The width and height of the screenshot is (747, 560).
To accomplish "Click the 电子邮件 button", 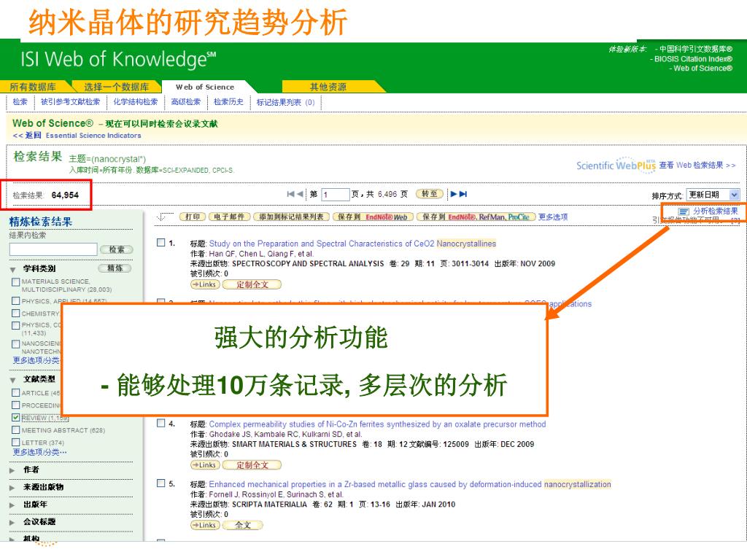I will (x=229, y=217).
